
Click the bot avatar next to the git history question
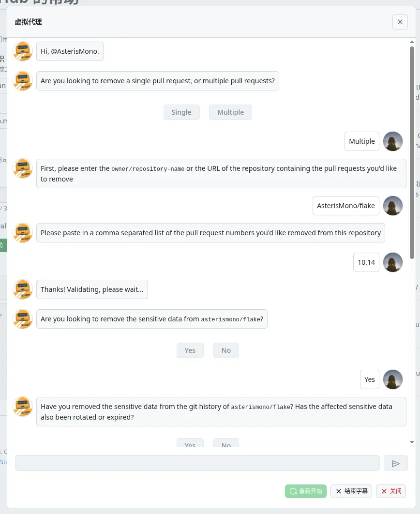tap(22, 407)
